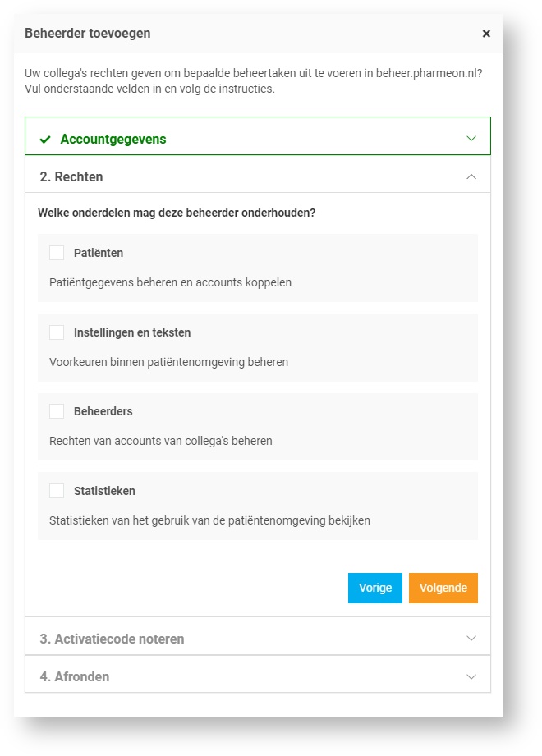Collapse the Rechten section chevron
542x756 pixels.
pos(471,176)
